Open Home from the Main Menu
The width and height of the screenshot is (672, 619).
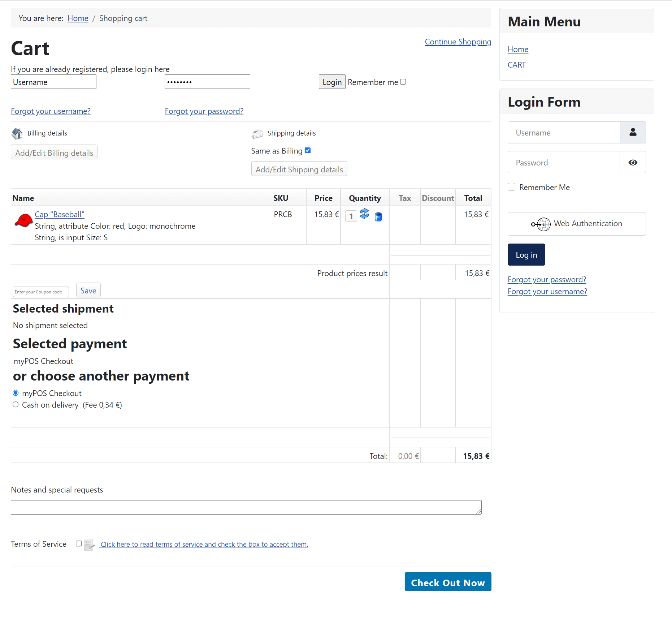518,49
